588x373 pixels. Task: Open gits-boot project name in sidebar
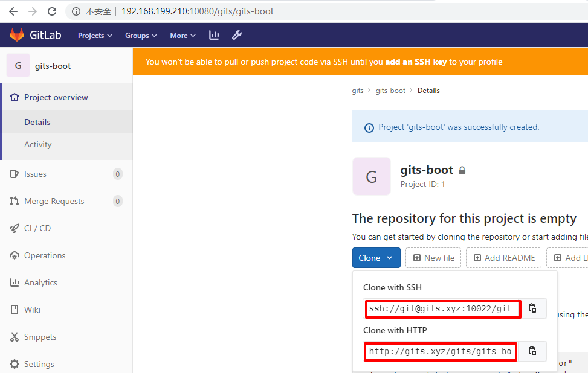(53, 66)
